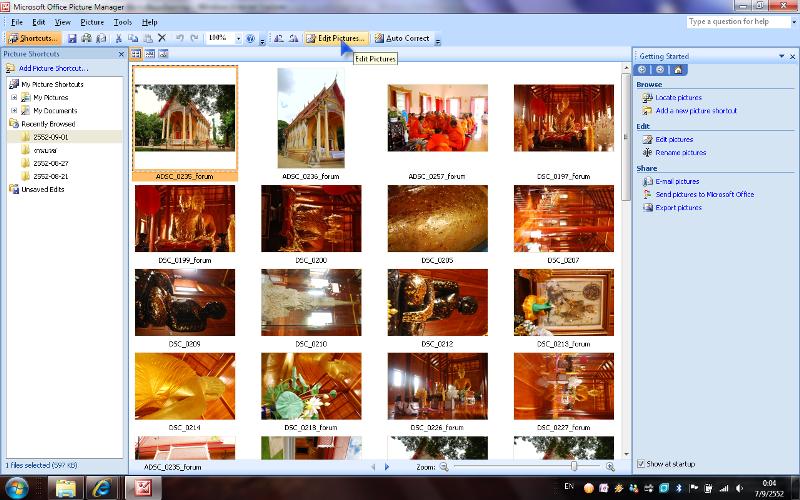The width and height of the screenshot is (800, 500).
Task: Click Send pictures to Microsoft Office link
Action: (705, 194)
